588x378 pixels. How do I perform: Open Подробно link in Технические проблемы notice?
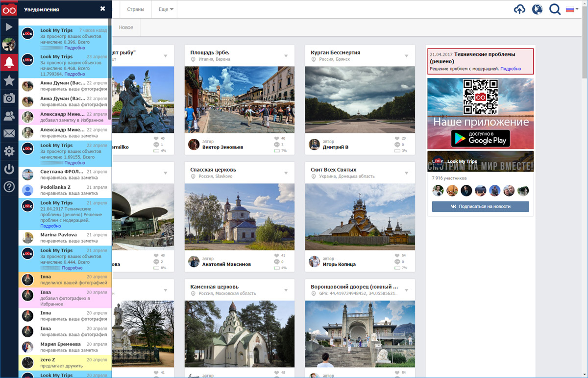point(511,69)
